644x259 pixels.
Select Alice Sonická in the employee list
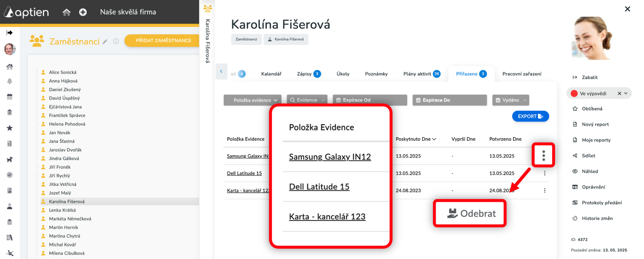pyautogui.click(x=62, y=72)
